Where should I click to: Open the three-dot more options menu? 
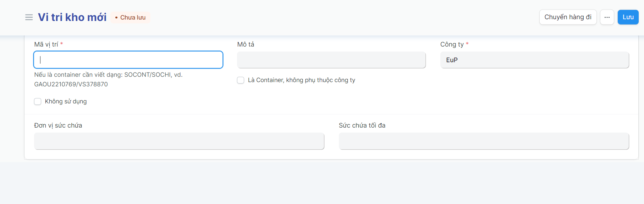(x=607, y=17)
